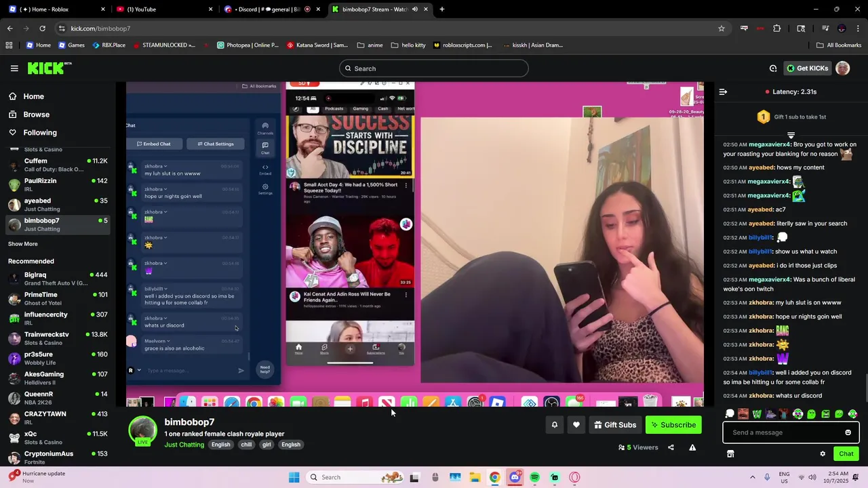Click the girl tag
This screenshot has width=868, height=488.
267,445
